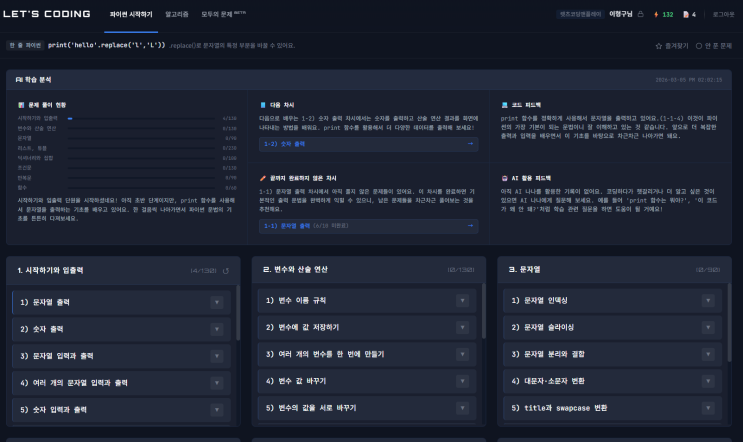This screenshot has width=743, height=442.
Task: Expand 2) 변수에 값 저장하기 arrow
Action: click(462, 327)
